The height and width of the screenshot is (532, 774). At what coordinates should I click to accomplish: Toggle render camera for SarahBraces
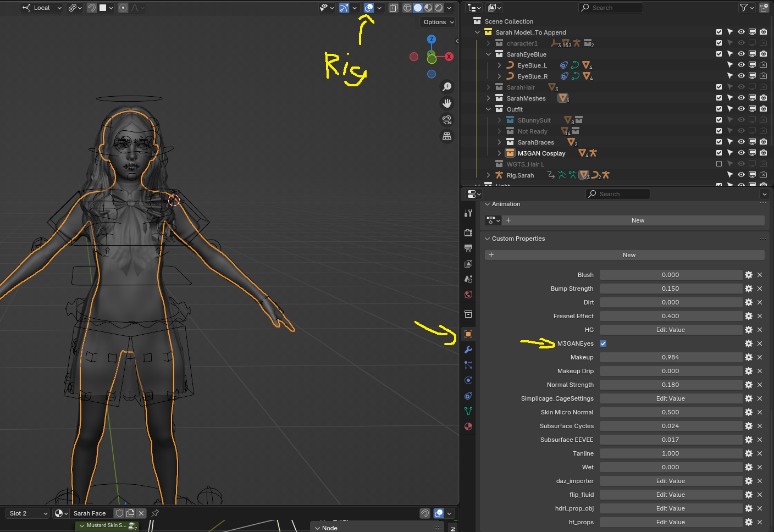763,142
